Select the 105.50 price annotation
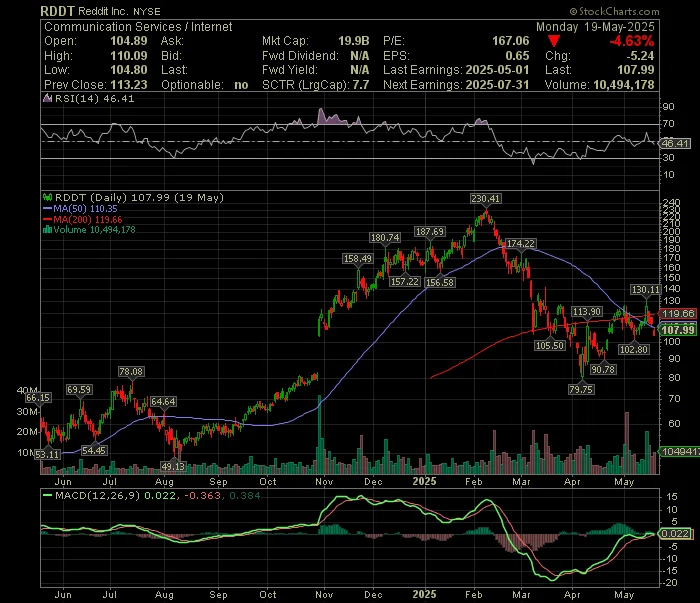The width and height of the screenshot is (700, 603). click(550, 345)
